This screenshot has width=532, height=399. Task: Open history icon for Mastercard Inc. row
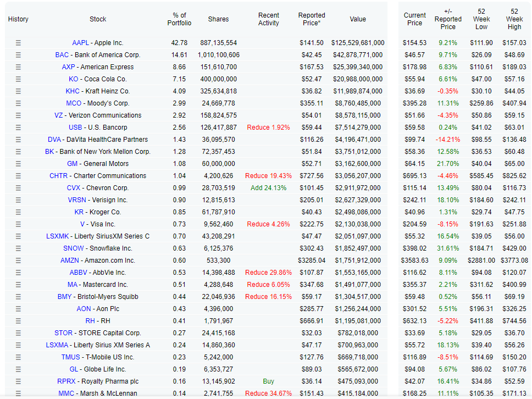(18, 285)
